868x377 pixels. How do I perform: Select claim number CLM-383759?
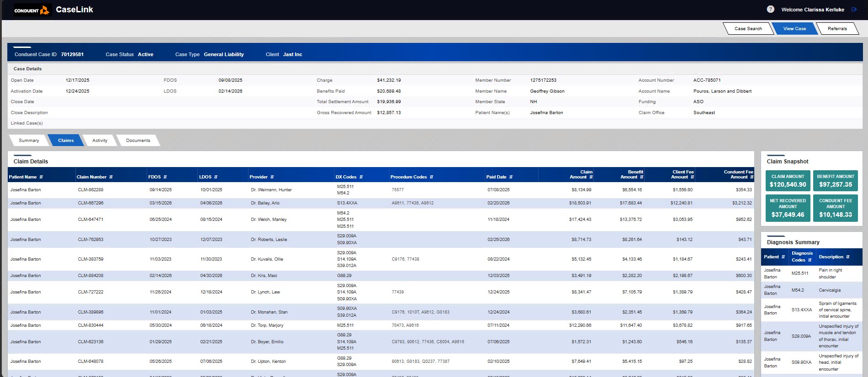[x=90, y=259]
